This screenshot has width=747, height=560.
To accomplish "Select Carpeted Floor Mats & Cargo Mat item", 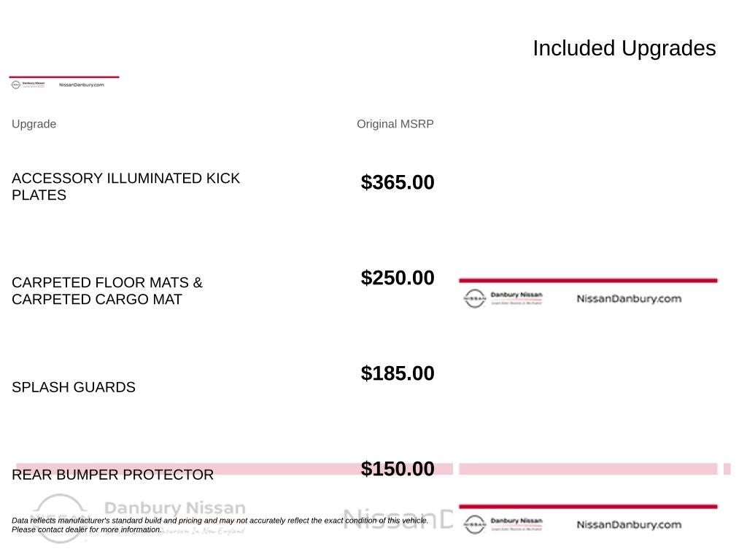I will (107, 290).
